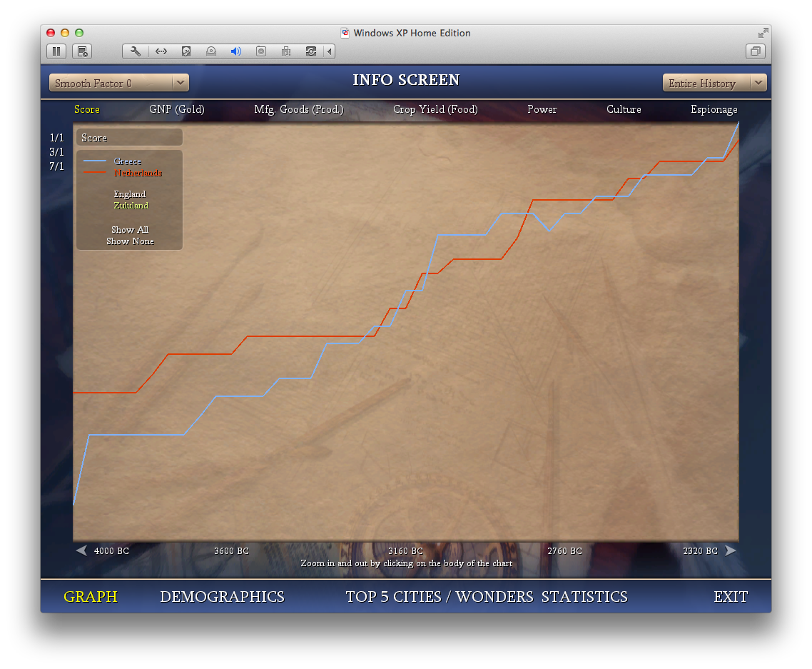Click the 1/1 layout option
The height and width of the screenshot is (669, 812).
(56, 138)
